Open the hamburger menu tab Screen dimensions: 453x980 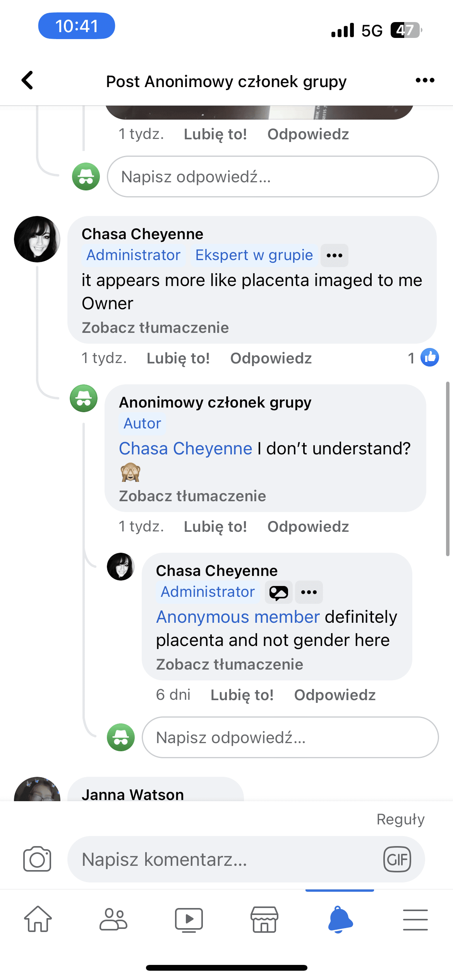pyautogui.click(x=415, y=919)
